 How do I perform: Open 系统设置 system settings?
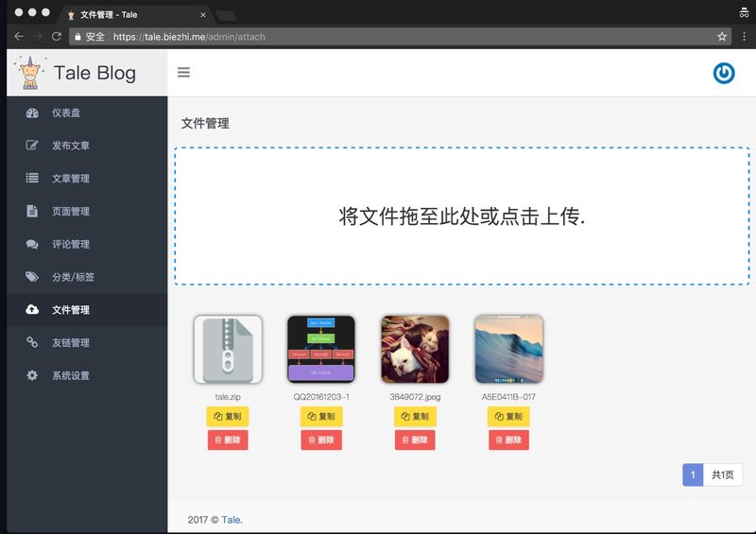tap(87, 375)
